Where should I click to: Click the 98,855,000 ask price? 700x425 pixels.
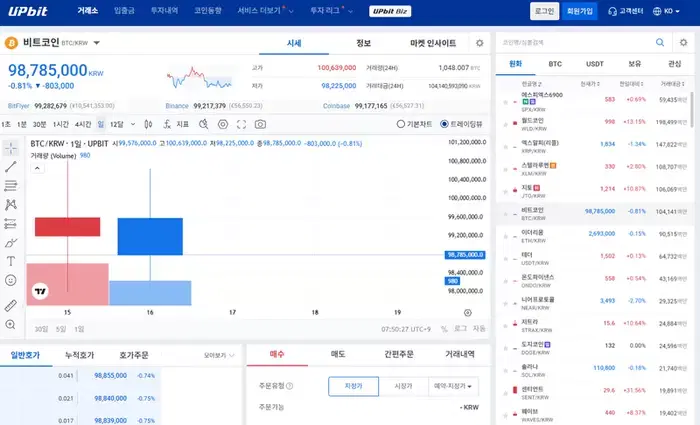[110, 376]
